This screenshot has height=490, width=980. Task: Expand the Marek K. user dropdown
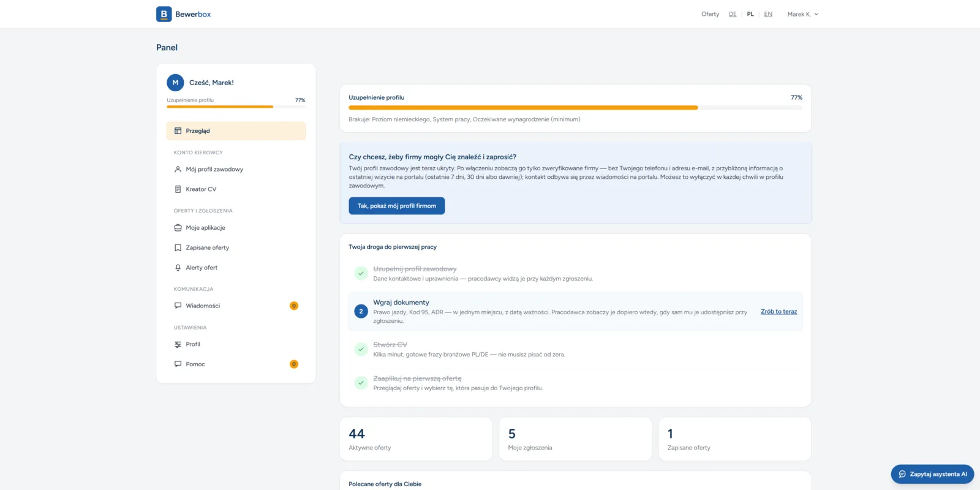803,14
